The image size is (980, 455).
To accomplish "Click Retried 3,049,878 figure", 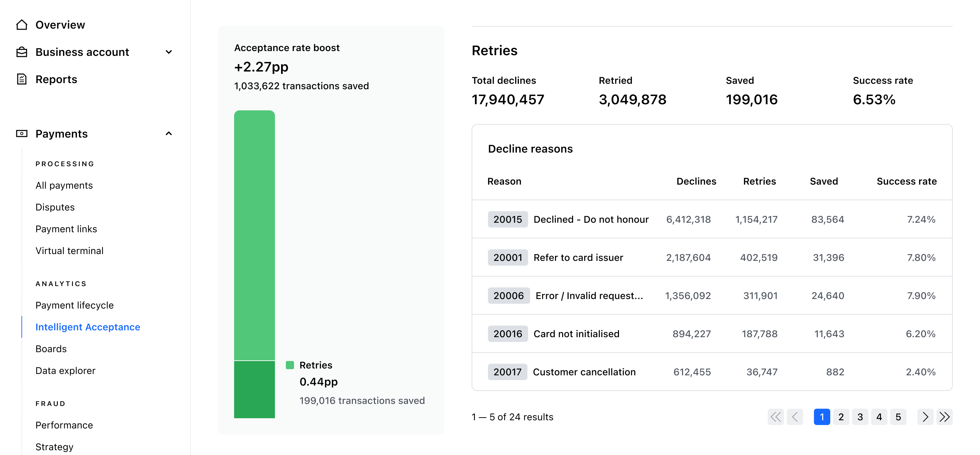I will click(x=632, y=99).
